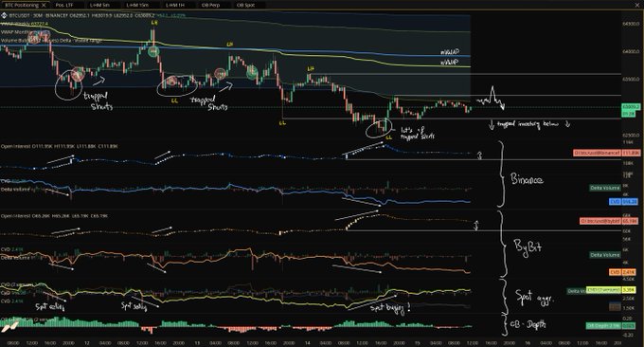Viewport: 644px width, 347px height.
Task: Switch to the OB Spot tab
Action: tap(245, 6)
